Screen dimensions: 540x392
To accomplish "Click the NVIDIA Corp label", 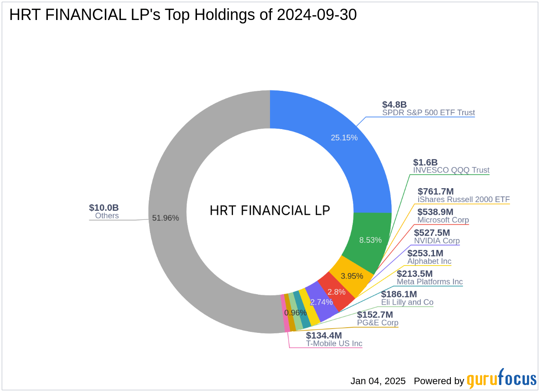I will coord(437,241).
